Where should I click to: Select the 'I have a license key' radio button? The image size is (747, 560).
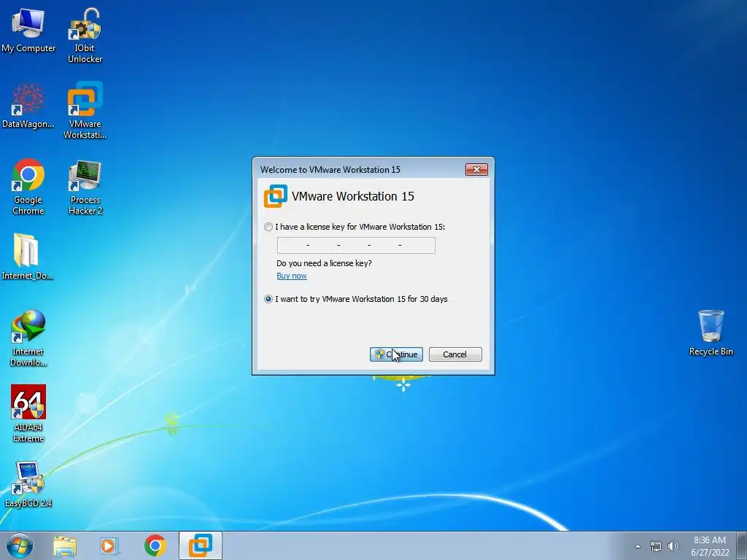click(268, 227)
